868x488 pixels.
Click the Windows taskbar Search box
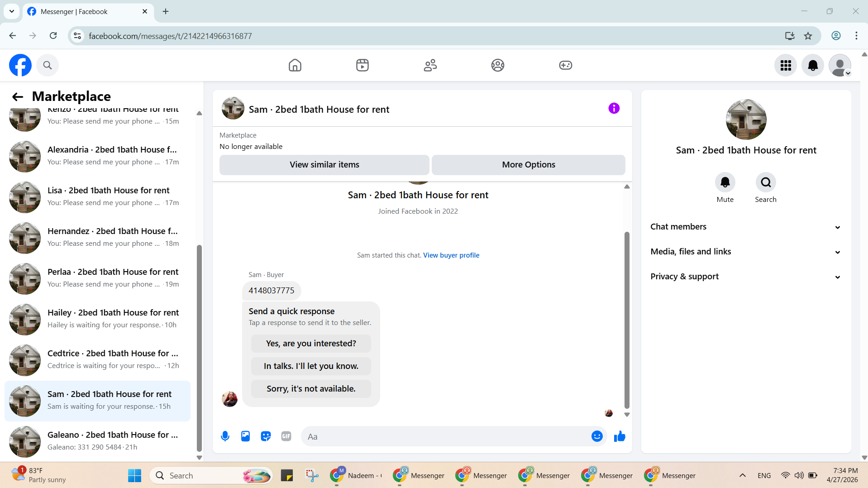211,475
